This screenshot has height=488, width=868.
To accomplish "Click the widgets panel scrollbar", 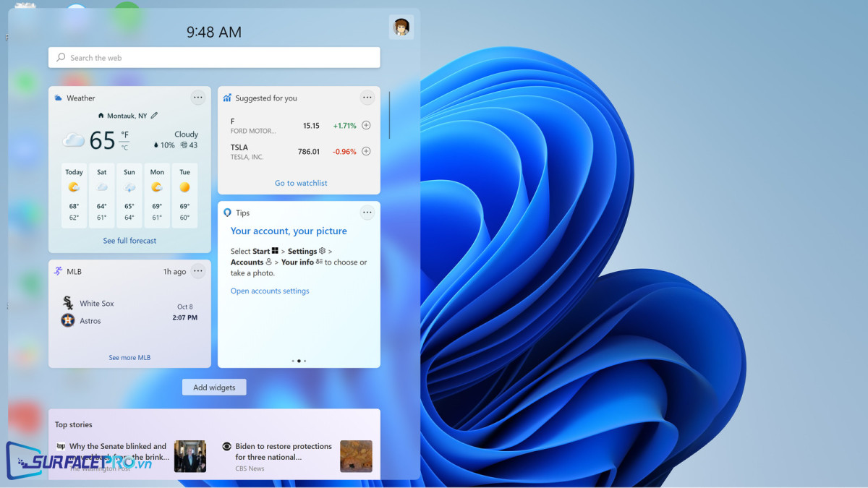I will pos(389,115).
